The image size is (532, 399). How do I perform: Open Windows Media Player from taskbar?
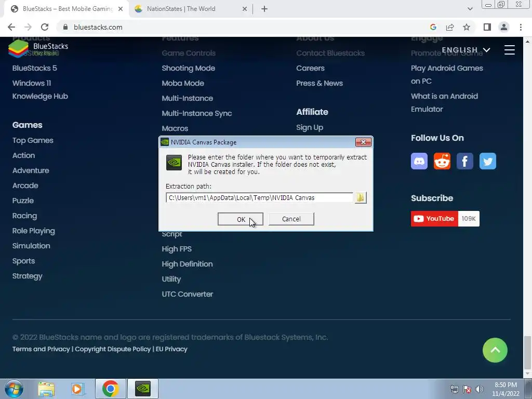point(77,389)
